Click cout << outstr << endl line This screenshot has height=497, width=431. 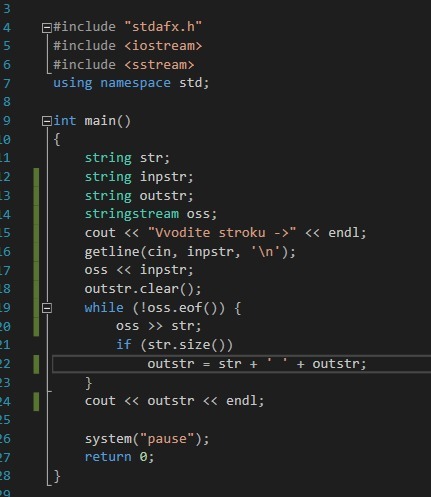click(174, 401)
